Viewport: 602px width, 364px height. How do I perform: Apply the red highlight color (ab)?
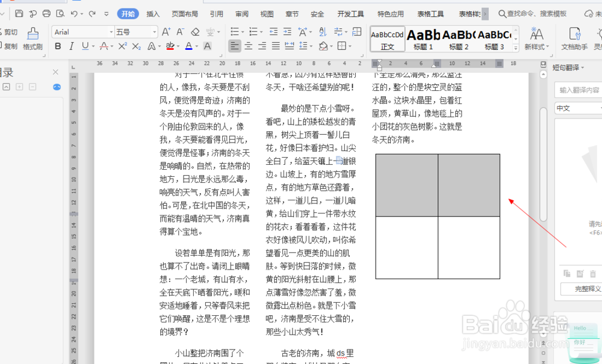170,46
